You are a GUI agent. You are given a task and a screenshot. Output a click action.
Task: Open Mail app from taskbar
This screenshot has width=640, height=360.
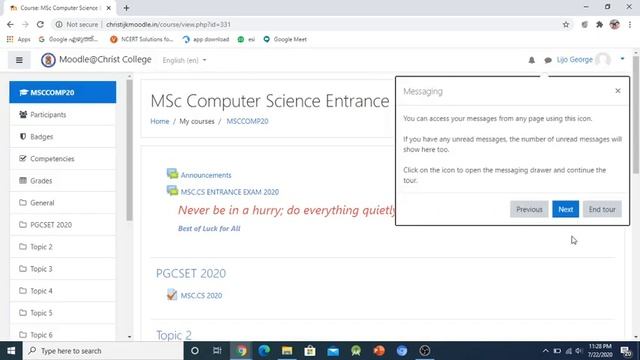pos(333,351)
